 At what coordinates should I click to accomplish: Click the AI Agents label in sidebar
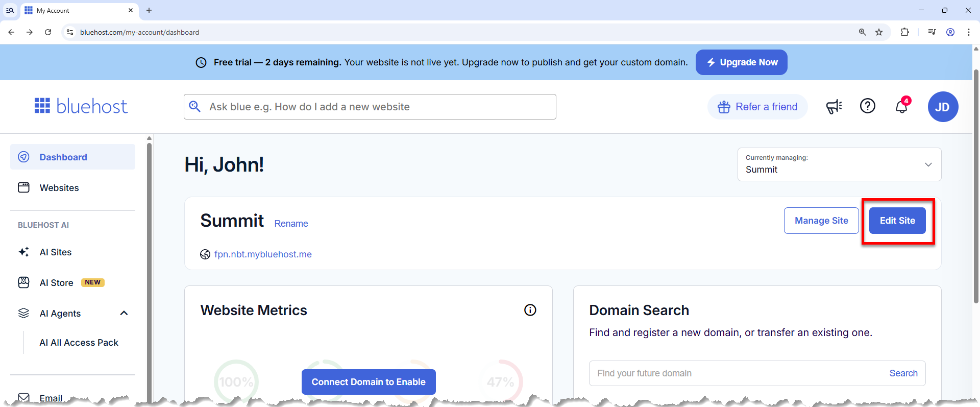[60, 314]
